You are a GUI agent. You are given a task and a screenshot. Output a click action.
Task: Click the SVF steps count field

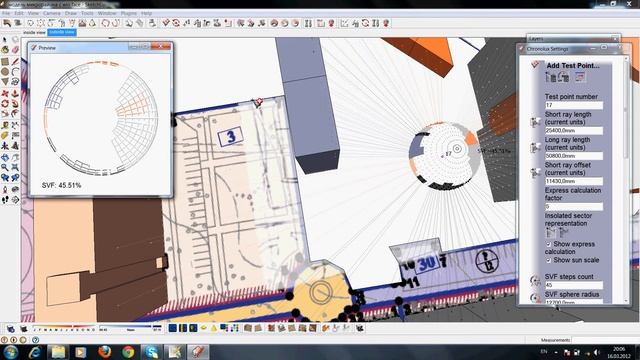pos(574,285)
